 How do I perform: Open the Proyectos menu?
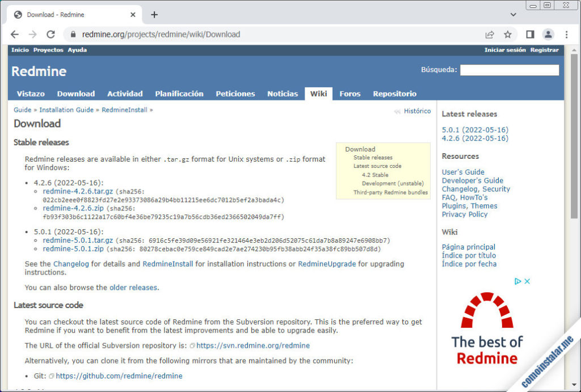tap(48, 50)
